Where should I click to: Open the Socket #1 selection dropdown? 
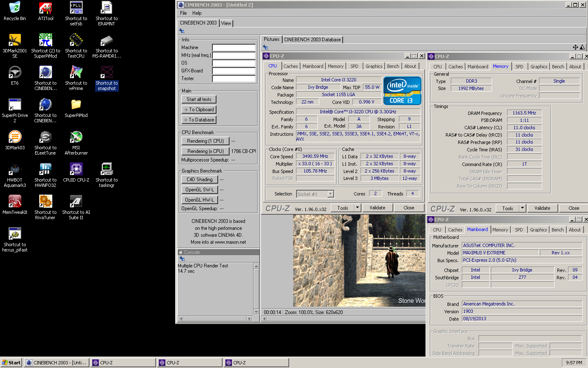click(331, 194)
